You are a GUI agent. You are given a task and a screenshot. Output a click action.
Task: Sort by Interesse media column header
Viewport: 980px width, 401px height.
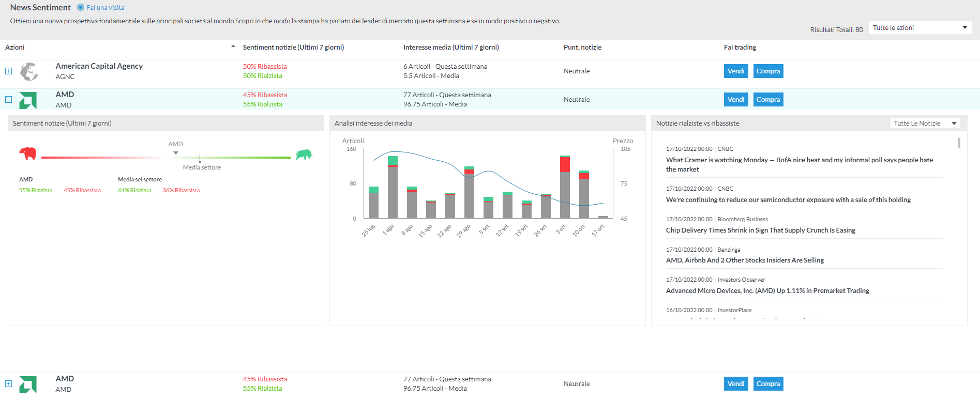pos(451,47)
